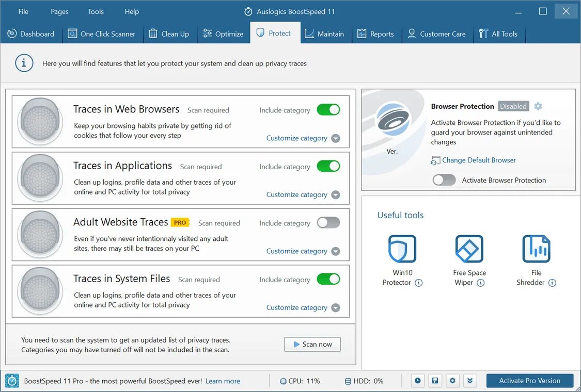Switch to the Optimize tab
The height and width of the screenshot is (392, 581).
click(223, 34)
